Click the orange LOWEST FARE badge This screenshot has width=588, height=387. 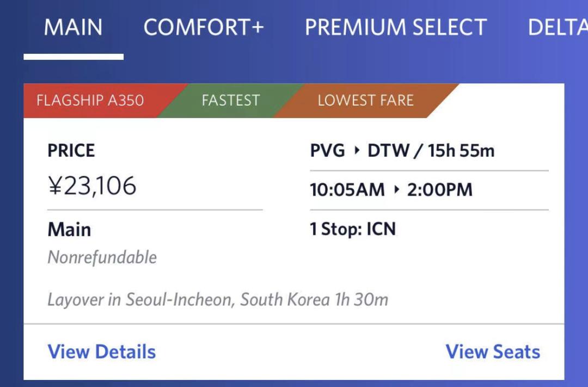(365, 101)
